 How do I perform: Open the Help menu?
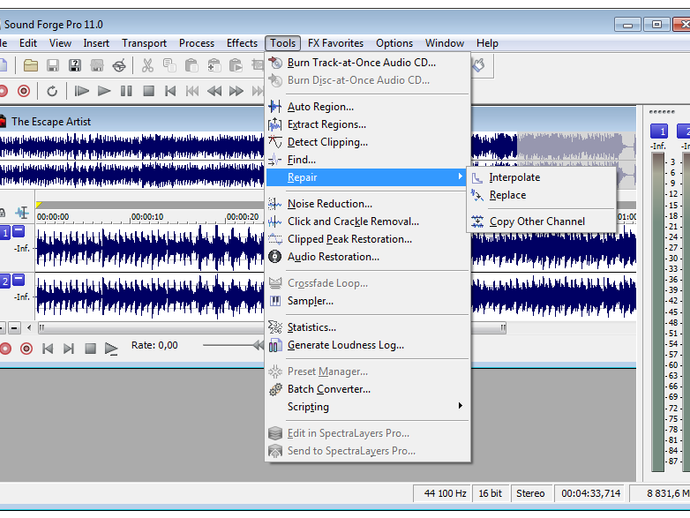(x=487, y=43)
